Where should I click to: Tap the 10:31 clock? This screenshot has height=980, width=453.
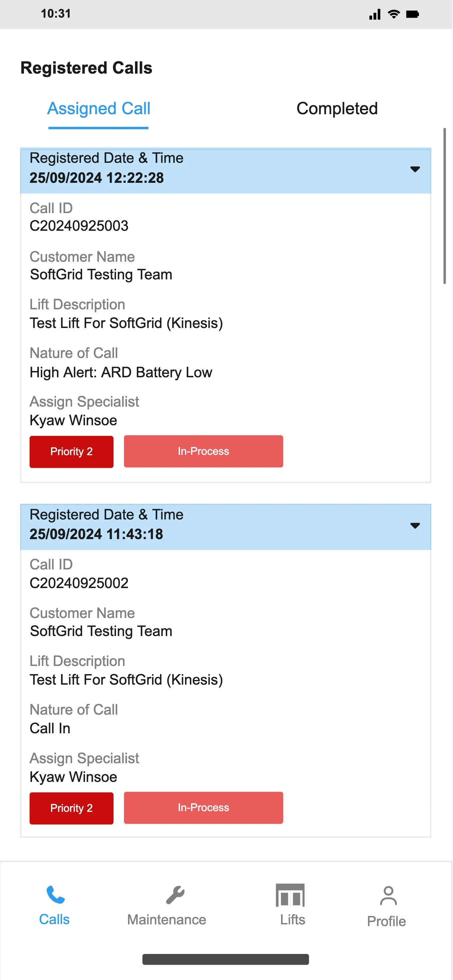[56, 14]
